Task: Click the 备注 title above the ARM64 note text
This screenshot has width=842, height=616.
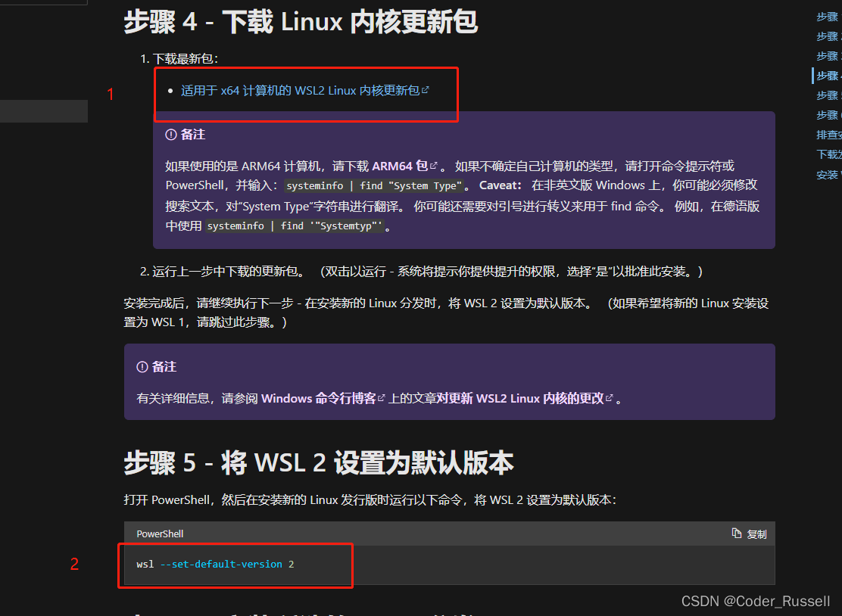Action: pos(193,135)
